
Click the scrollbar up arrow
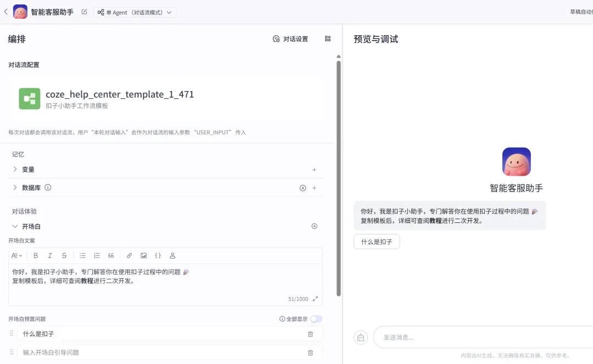click(339, 57)
